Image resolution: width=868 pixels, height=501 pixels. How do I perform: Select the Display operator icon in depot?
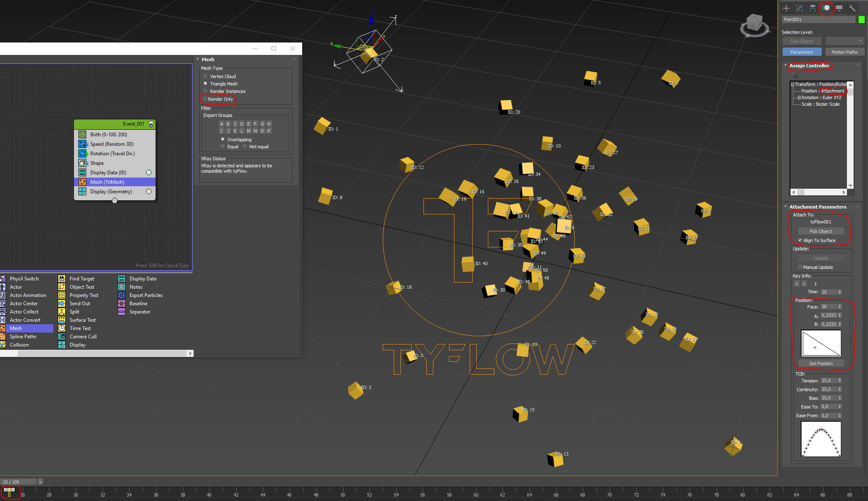pos(61,345)
